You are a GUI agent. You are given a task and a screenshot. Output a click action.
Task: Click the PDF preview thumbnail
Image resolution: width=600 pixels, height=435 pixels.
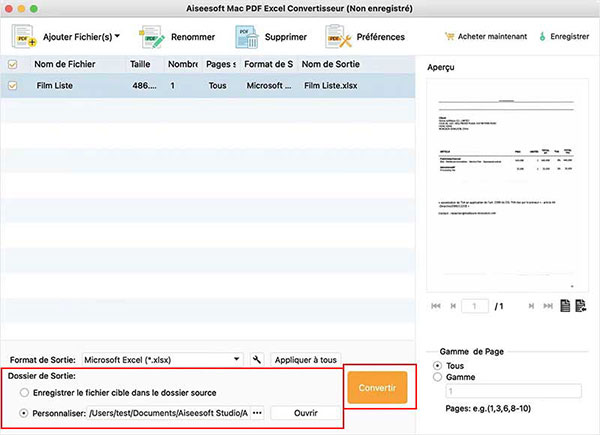click(x=507, y=185)
